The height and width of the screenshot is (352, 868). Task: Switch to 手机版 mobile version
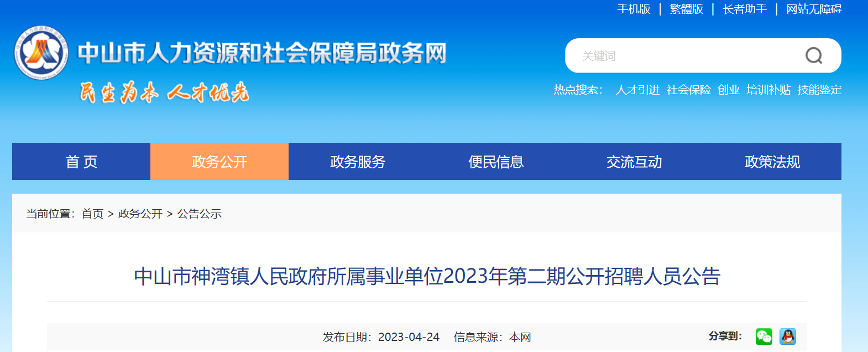pos(634,9)
